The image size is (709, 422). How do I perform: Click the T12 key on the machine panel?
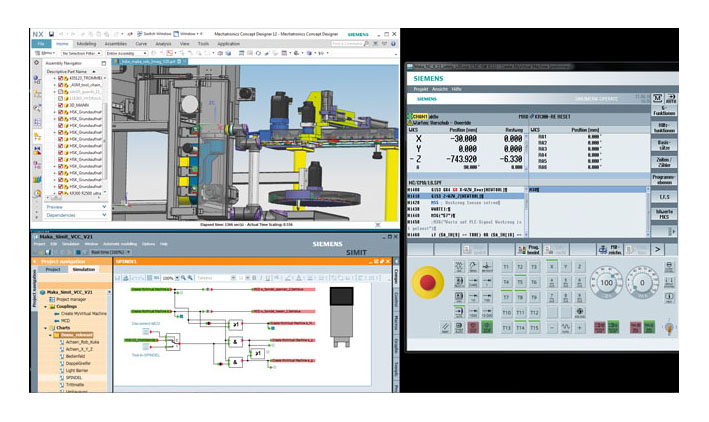coord(534,313)
